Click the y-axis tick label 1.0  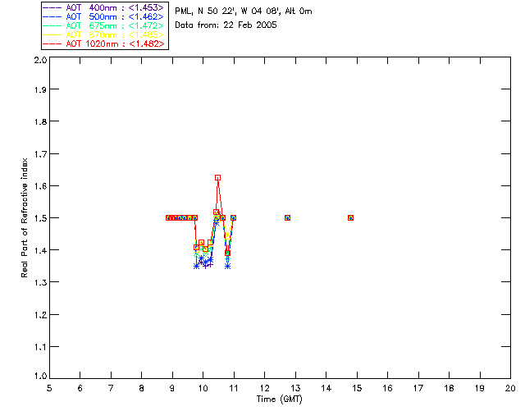click(x=40, y=376)
